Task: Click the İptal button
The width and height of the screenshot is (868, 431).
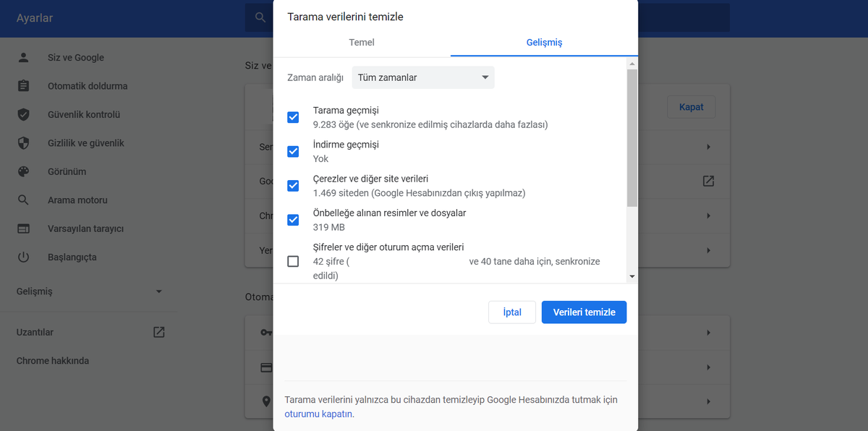Action: point(512,312)
